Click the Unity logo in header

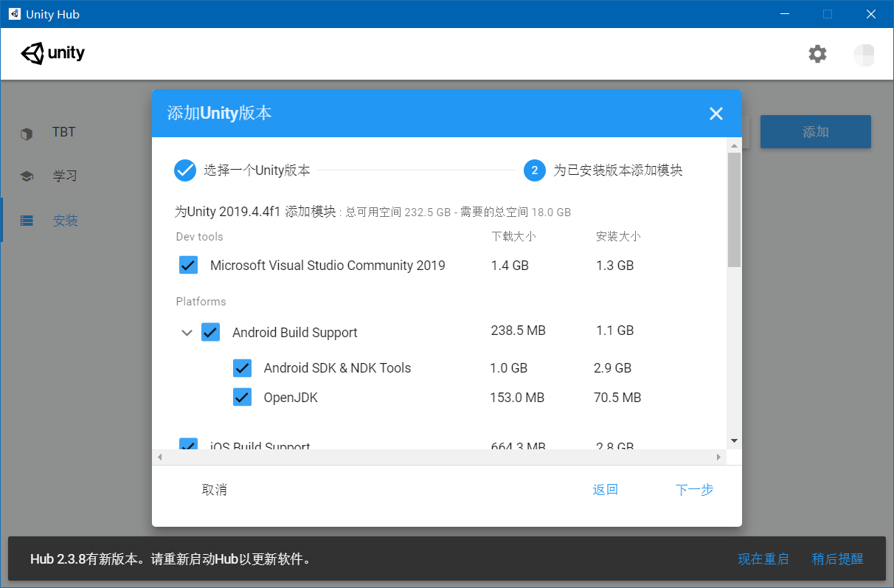pos(52,53)
